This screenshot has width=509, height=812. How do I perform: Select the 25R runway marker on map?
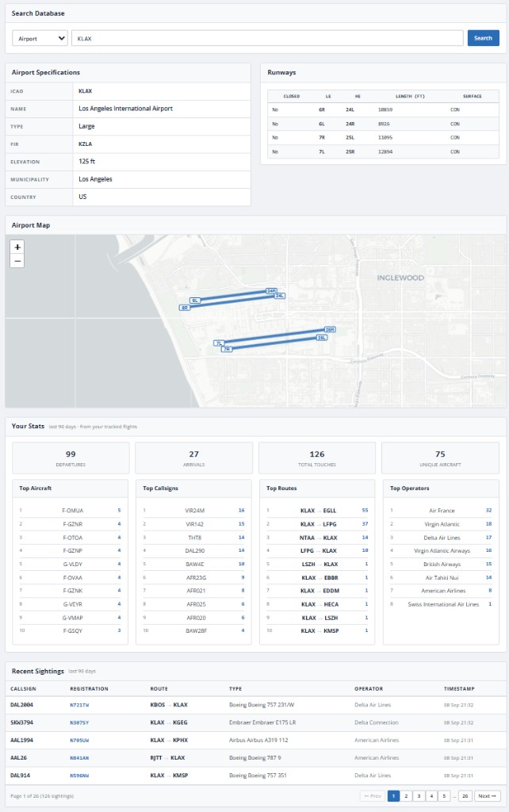[x=330, y=329]
